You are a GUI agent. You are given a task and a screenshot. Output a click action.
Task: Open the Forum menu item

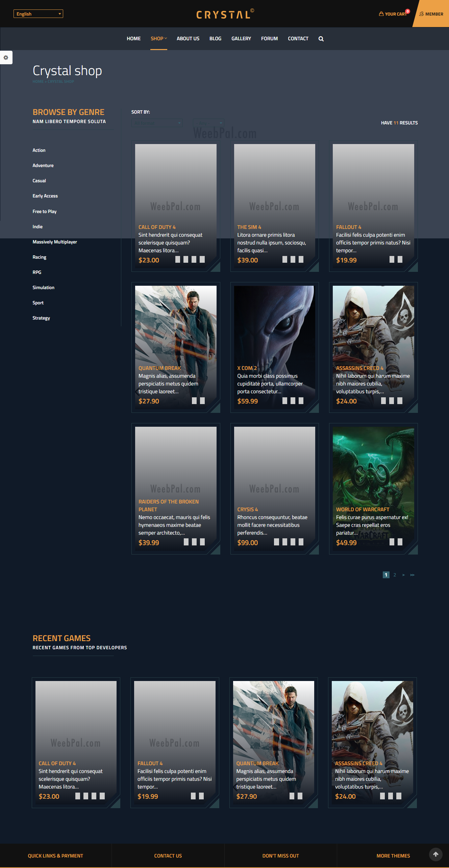[x=270, y=39]
